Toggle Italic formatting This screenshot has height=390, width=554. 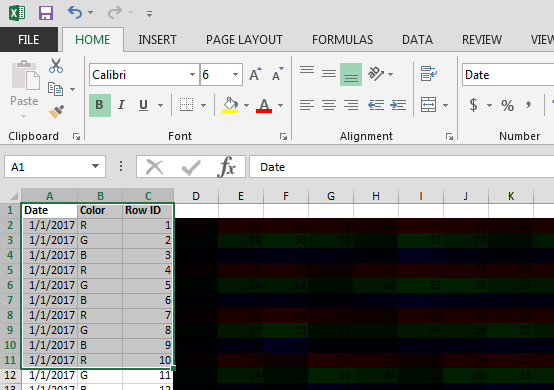tap(121, 105)
